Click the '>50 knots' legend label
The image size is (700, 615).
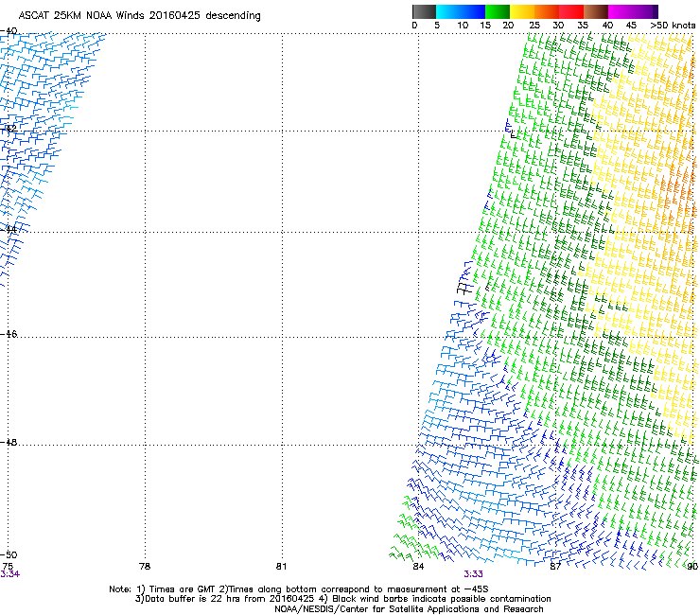(x=673, y=26)
